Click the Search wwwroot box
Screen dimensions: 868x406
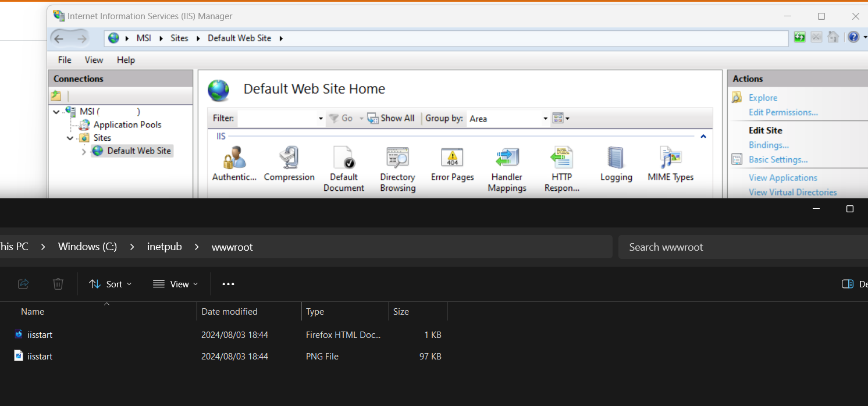(743, 247)
